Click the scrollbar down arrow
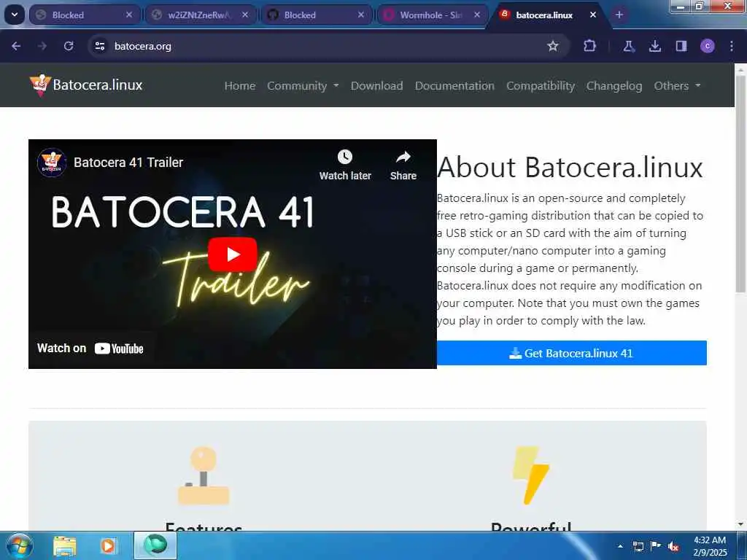 tap(740, 524)
